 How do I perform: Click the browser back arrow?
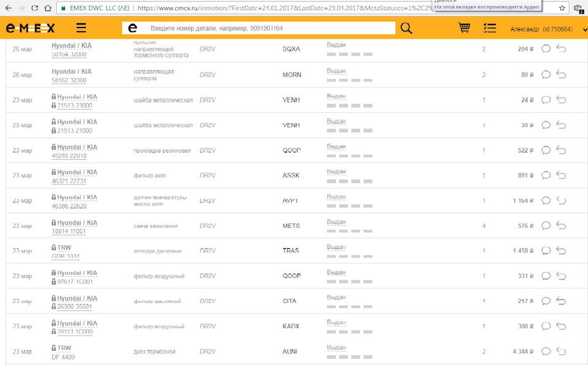pyautogui.click(x=8, y=8)
